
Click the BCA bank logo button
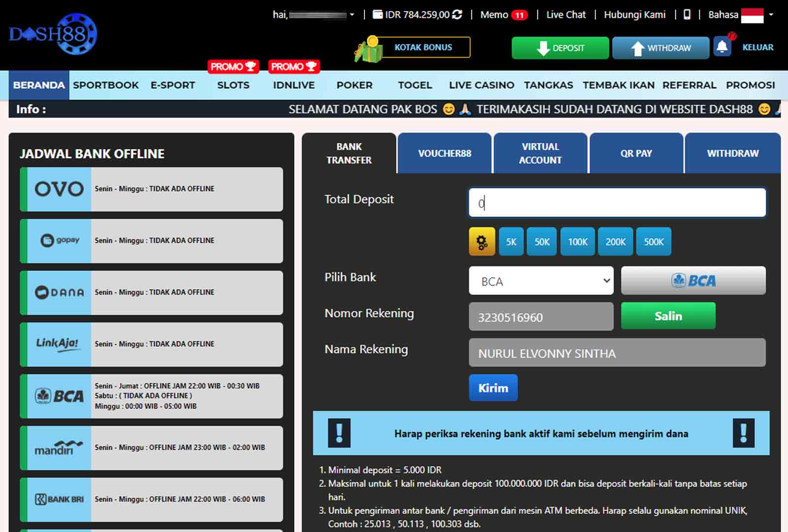pos(693,281)
